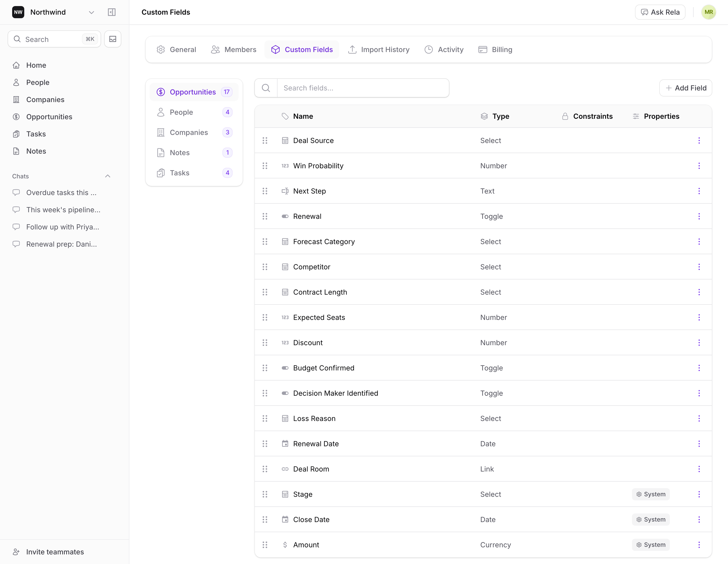Click the Discount field name
Image resolution: width=728 pixels, height=564 pixels.
point(308,343)
